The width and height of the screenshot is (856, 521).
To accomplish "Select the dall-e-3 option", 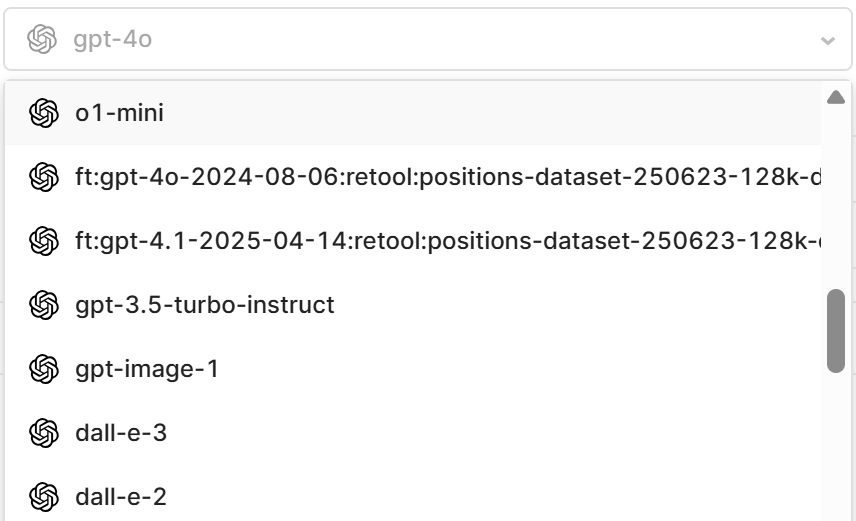I will click(x=121, y=433).
